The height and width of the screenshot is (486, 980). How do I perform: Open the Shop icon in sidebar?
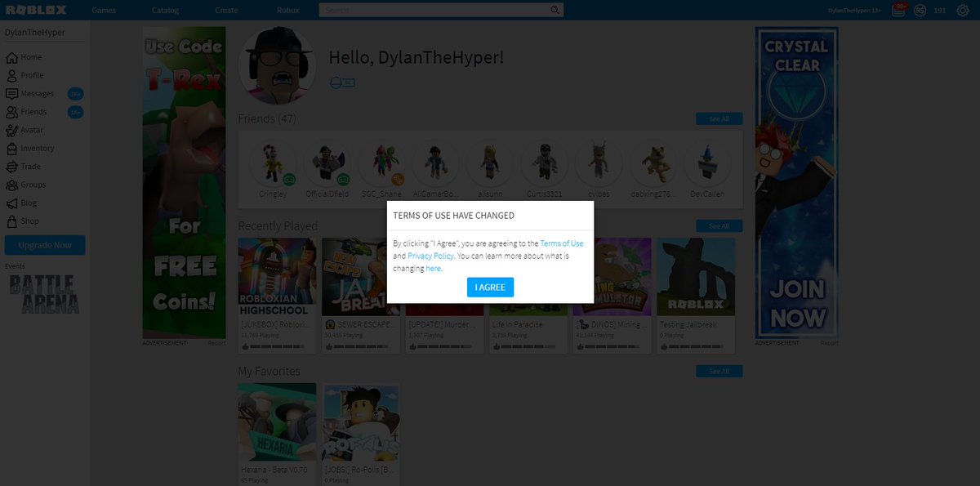tap(11, 221)
